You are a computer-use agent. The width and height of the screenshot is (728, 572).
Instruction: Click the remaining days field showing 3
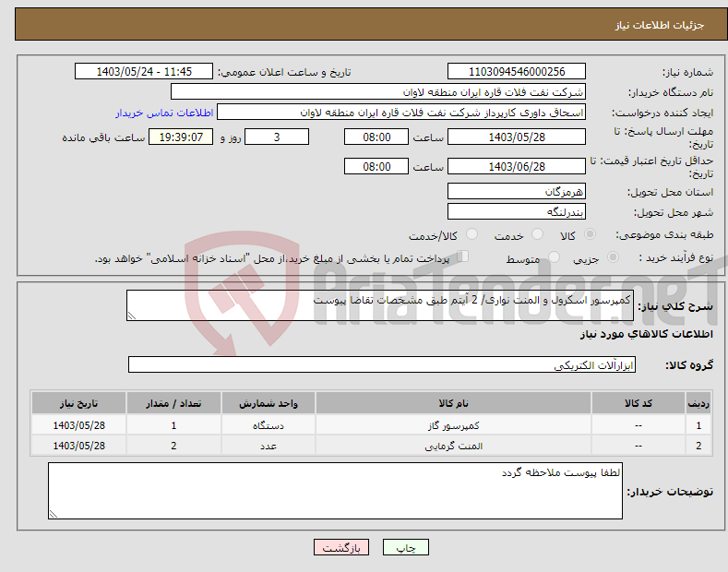click(x=277, y=137)
